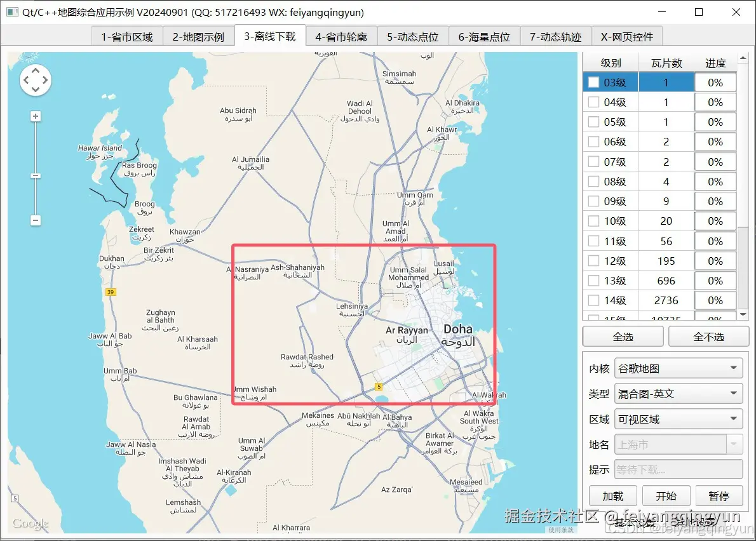This screenshot has height=541, width=756.
Task: Click the tile count 195 cell
Action: [666, 260]
